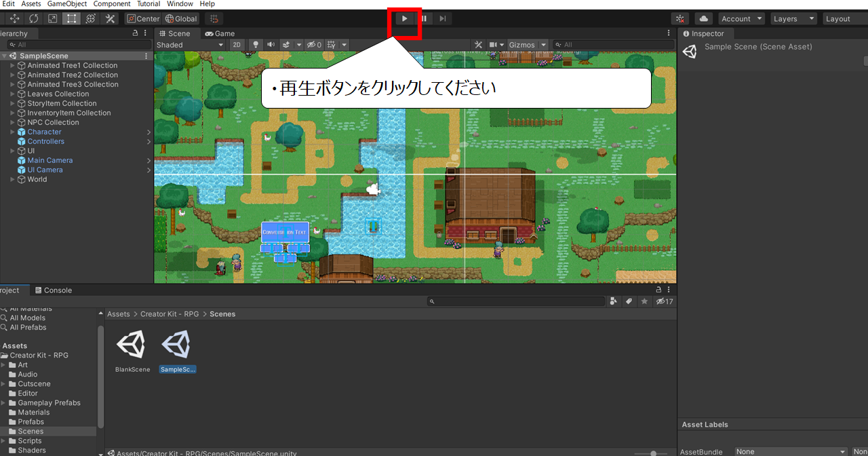Viewport: 868px width, 456px height.
Task: Open scene effects dropdown arrow
Action: (299, 45)
